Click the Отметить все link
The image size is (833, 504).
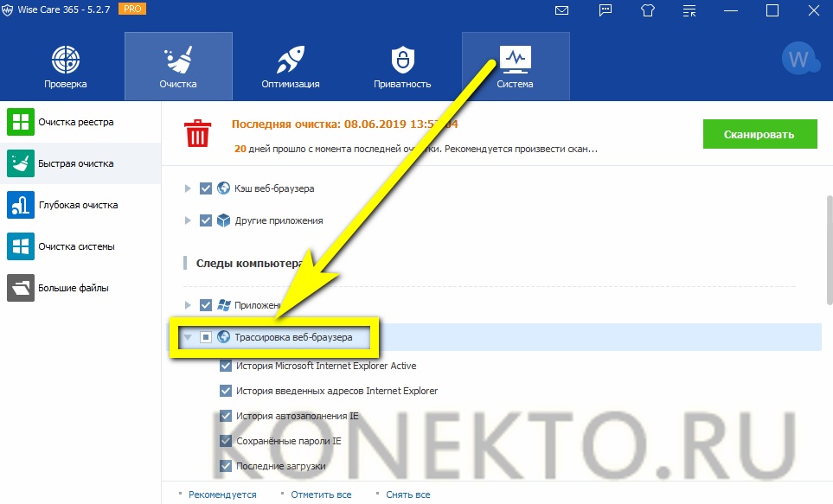[321, 494]
